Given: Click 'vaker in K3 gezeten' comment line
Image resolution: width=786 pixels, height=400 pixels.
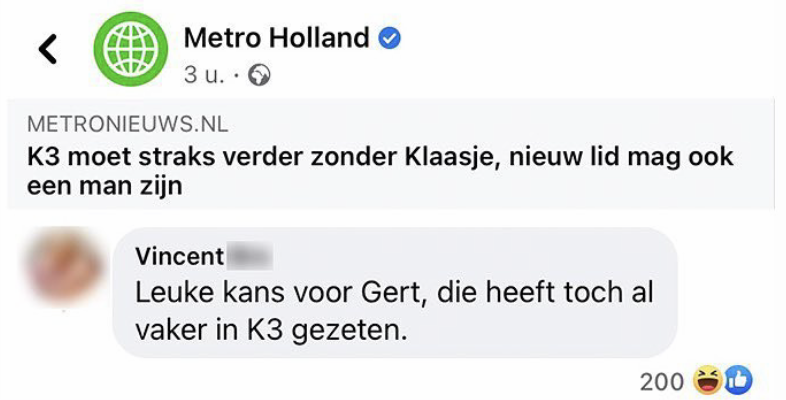Looking at the screenshot, I should click(x=270, y=330).
